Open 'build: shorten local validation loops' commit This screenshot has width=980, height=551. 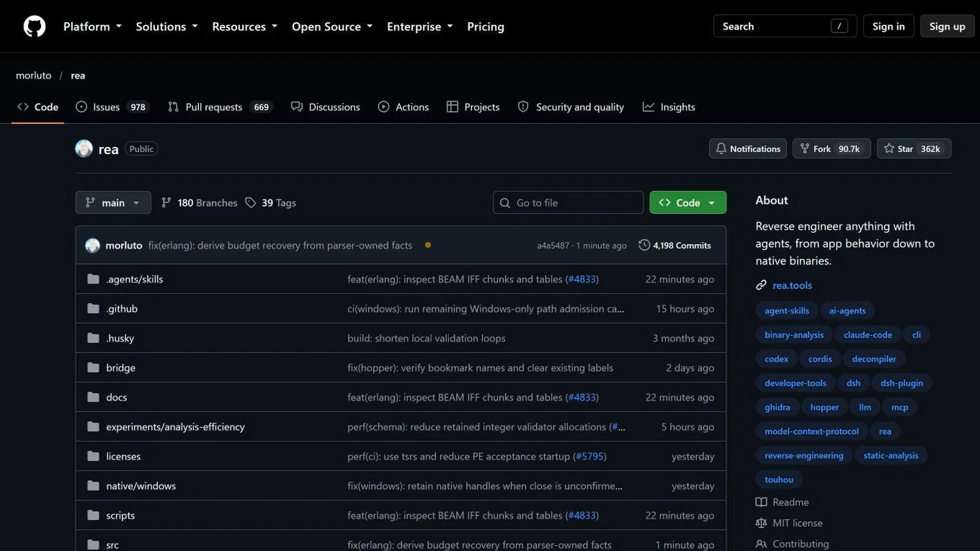[x=426, y=338]
